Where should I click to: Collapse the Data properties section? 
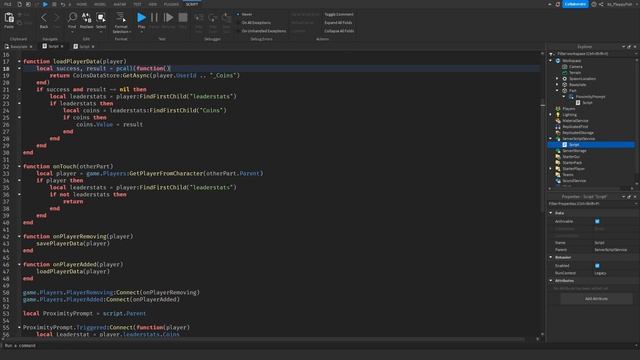(x=551, y=213)
